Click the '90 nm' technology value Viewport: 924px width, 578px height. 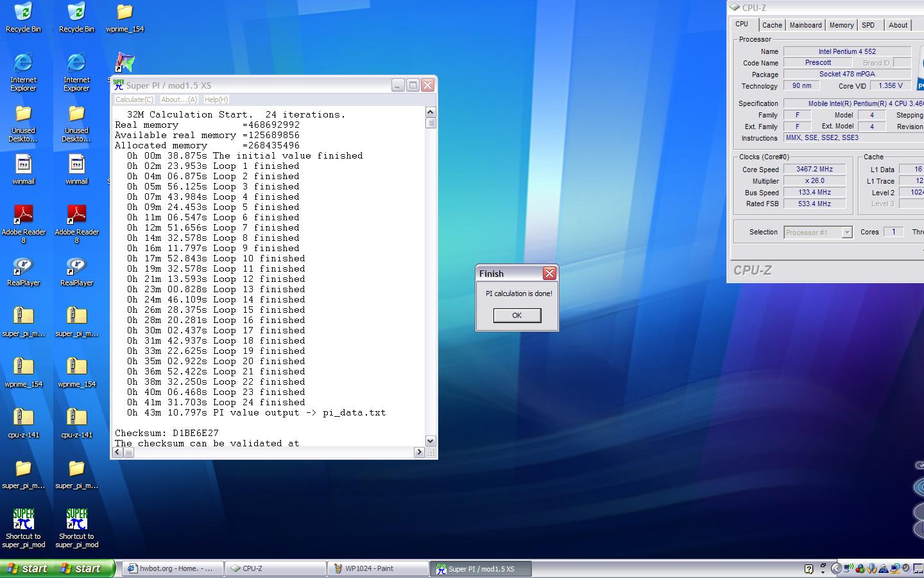801,86
